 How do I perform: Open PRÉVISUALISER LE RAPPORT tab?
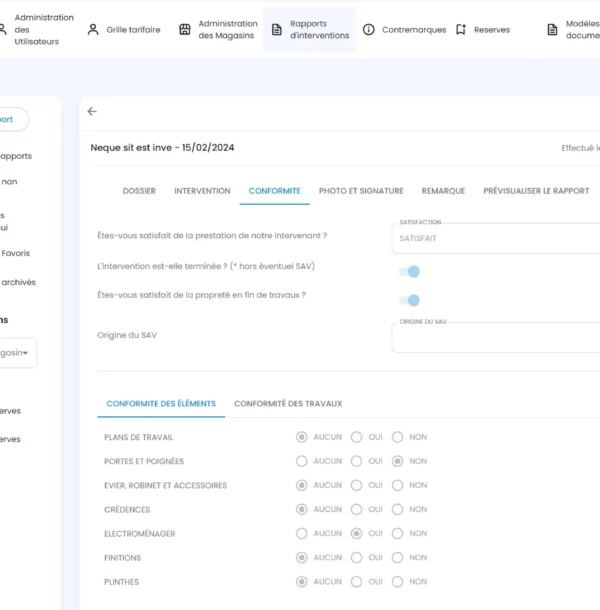pyautogui.click(x=536, y=191)
